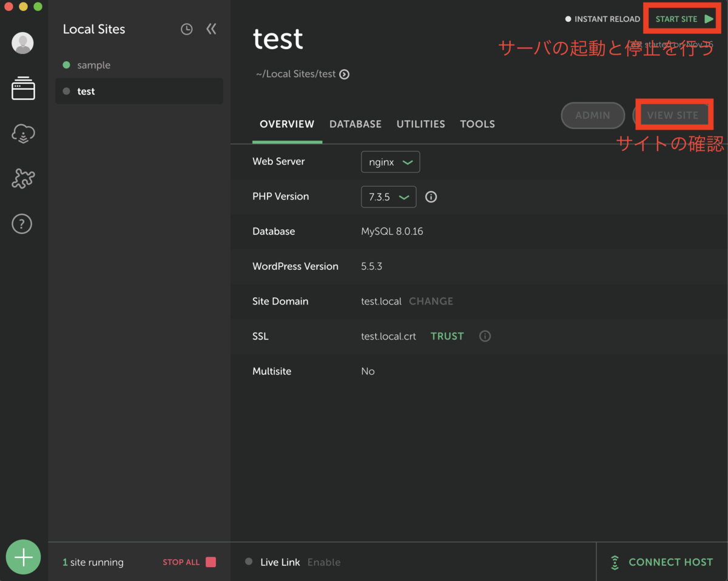Open the Help question mark icon
The height and width of the screenshot is (581, 728).
(x=22, y=224)
